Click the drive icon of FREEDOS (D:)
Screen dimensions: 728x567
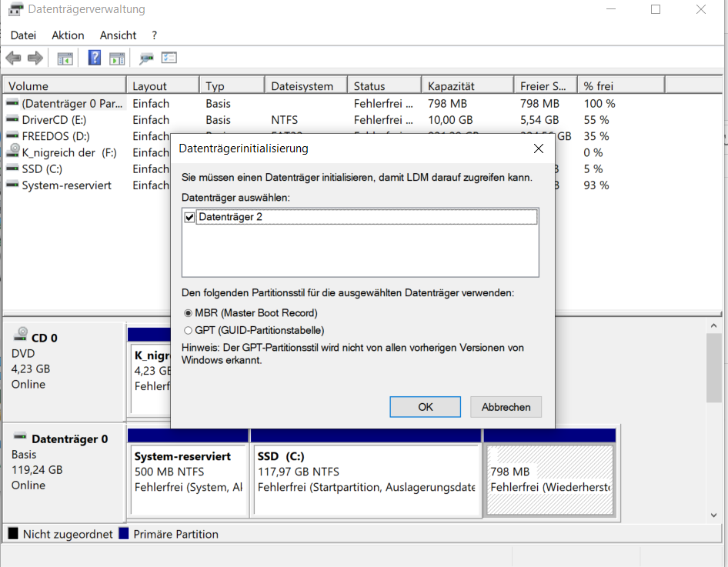(12, 135)
